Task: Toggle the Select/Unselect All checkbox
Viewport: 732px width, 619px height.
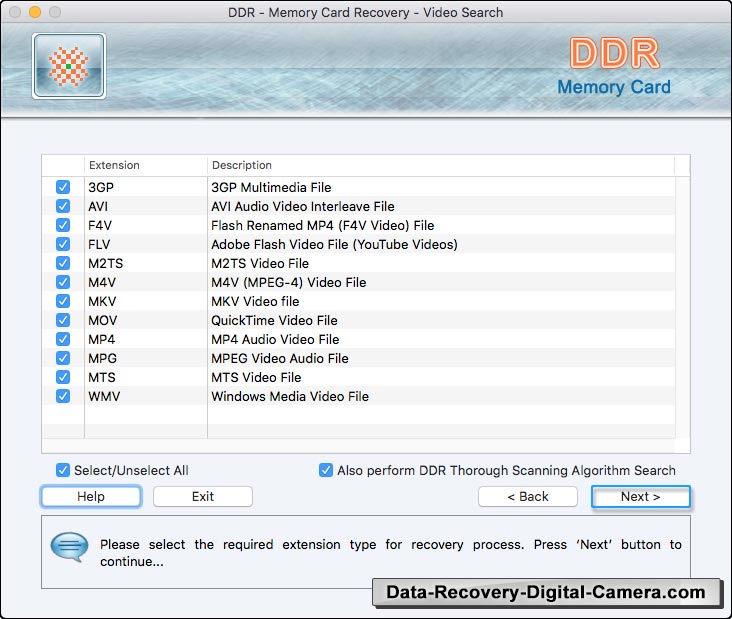Action: pyautogui.click(x=63, y=470)
